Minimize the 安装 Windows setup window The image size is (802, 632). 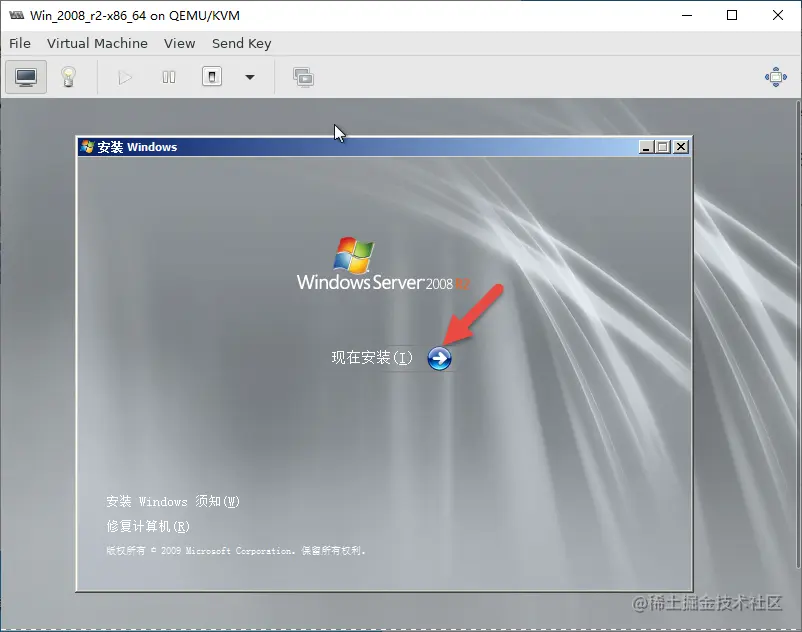[x=646, y=147]
